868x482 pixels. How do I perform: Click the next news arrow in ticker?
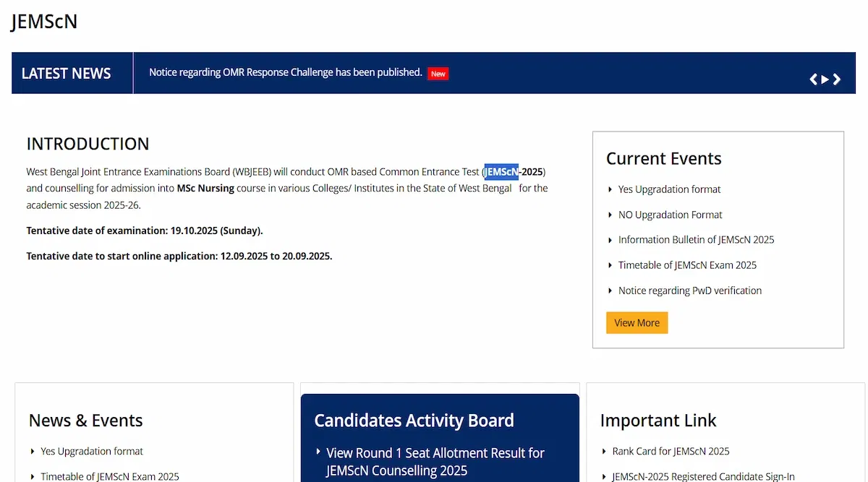tap(837, 79)
